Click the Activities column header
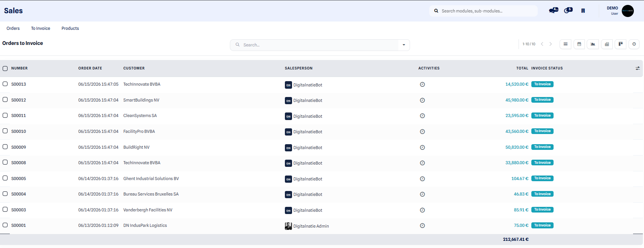Screen dimensions: 644x248 pos(429,68)
